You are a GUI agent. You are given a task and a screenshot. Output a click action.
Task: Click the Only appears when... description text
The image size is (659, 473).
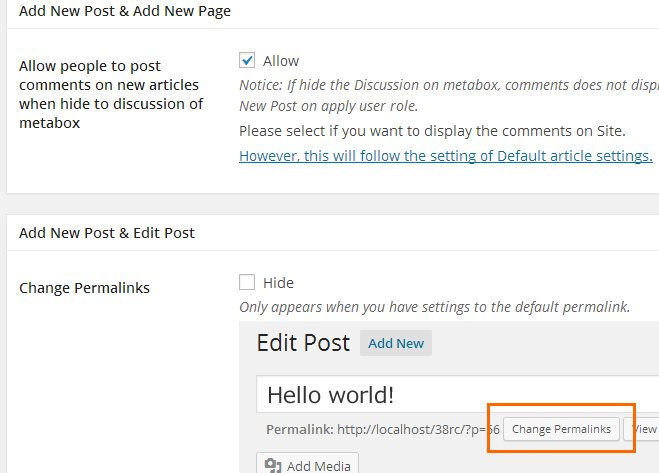click(434, 307)
